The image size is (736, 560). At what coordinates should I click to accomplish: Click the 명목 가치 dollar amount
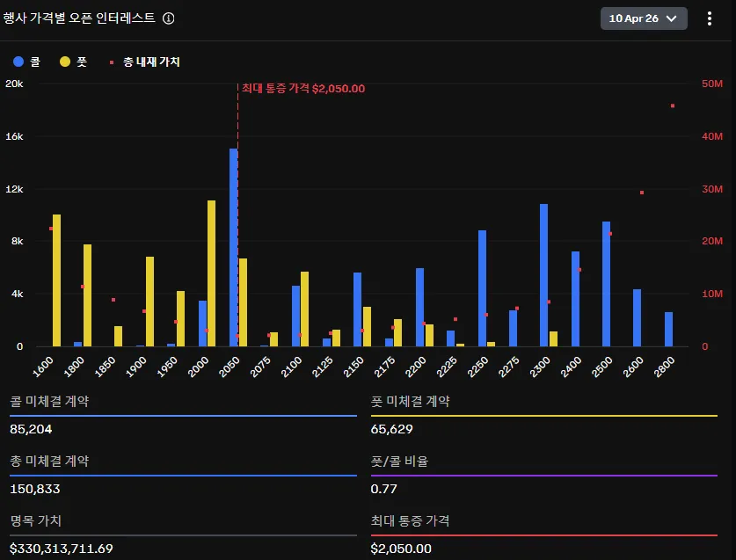pos(62,549)
